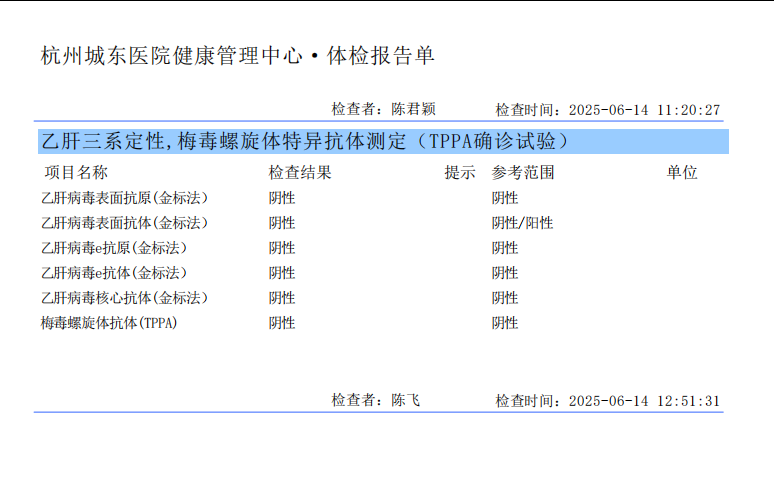Click the 单位 column header
Viewport: 774px width, 504px height.
(x=682, y=172)
